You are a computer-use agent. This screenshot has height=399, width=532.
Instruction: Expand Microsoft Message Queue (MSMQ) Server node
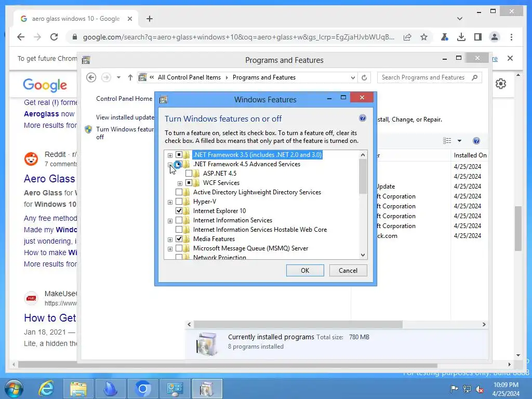(x=170, y=249)
